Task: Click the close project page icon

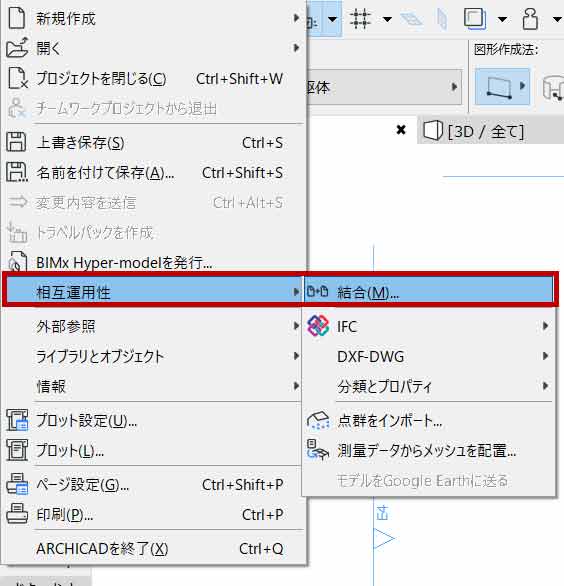Action: click(x=18, y=78)
